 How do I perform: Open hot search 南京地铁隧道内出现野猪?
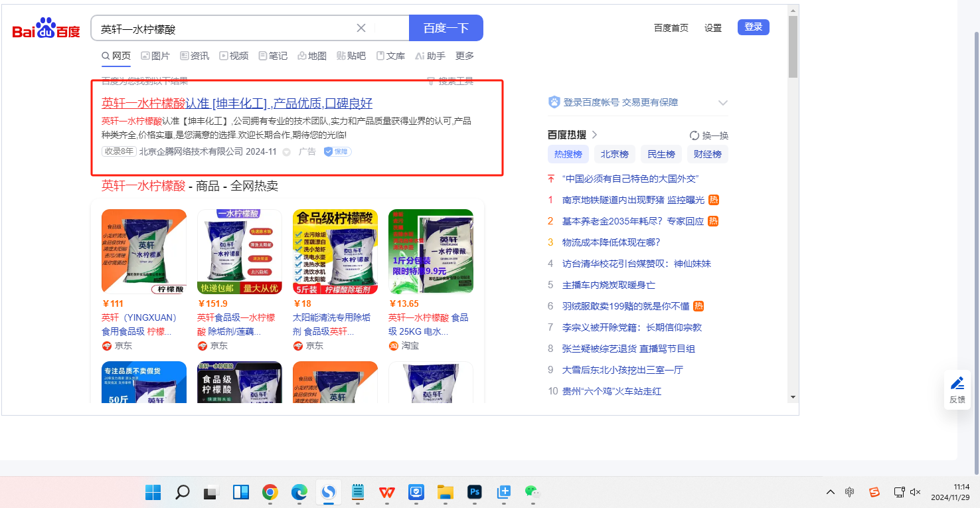pos(633,200)
